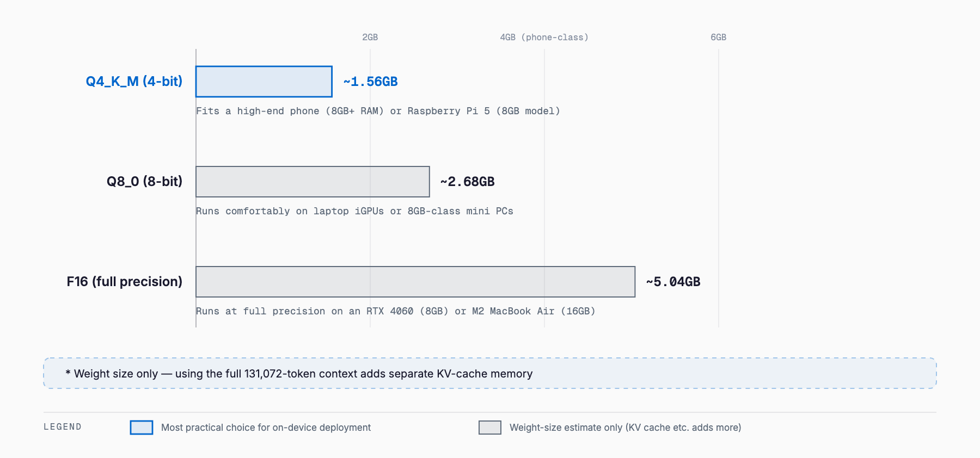Click the laptop iGPUs description text

[354, 211]
